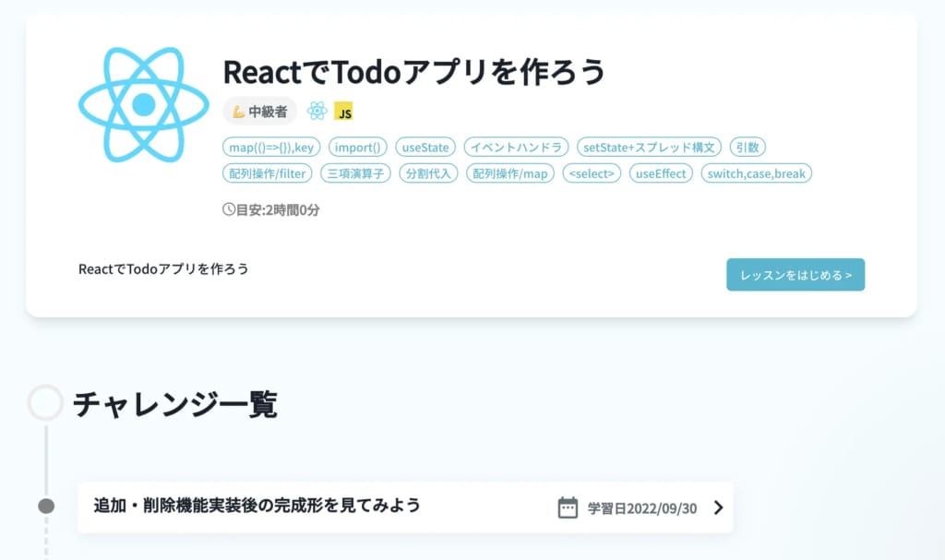Image resolution: width=945 pixels, height=560 pixels.
Task: Select the map(()=>{}),key tag
Action: pyautogui.click(x=271, y=147)
